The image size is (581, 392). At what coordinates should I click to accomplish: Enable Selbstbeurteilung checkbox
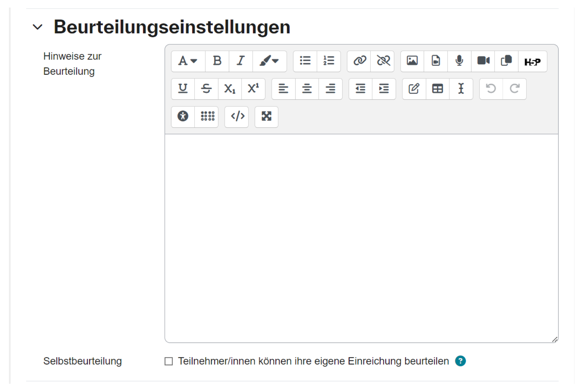point(169,361)
